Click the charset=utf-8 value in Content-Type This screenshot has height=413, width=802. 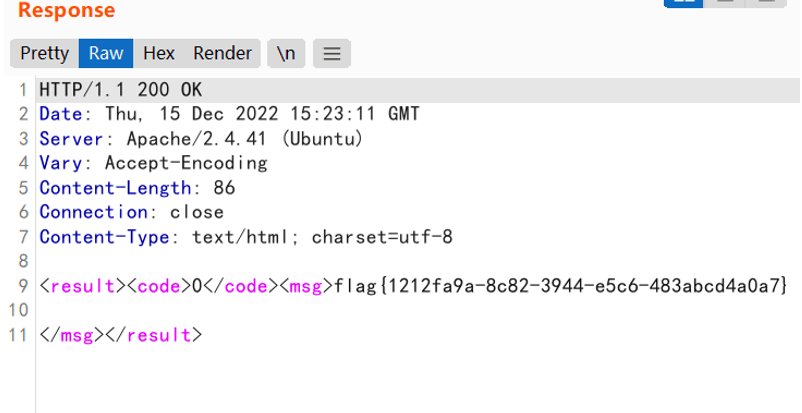382,237
